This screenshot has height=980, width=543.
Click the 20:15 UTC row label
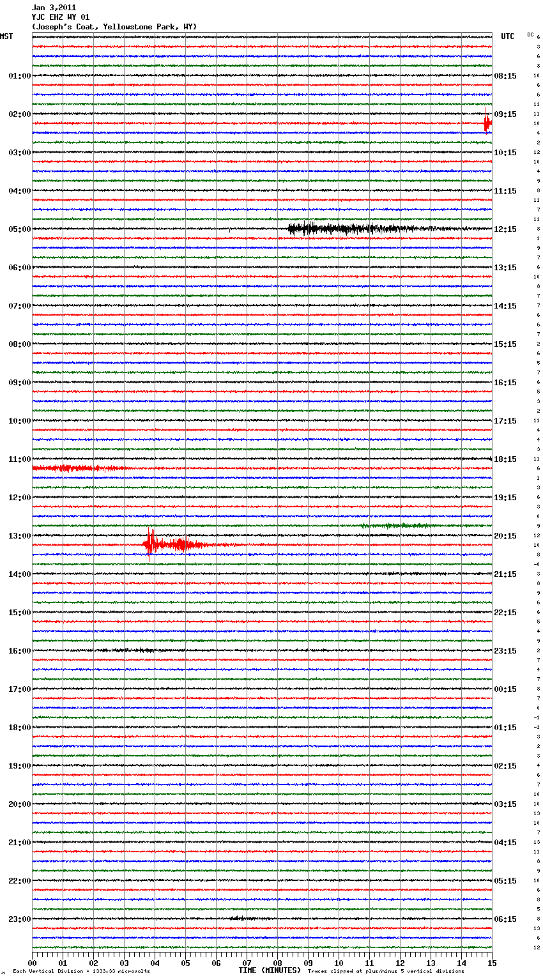(505, 536)
